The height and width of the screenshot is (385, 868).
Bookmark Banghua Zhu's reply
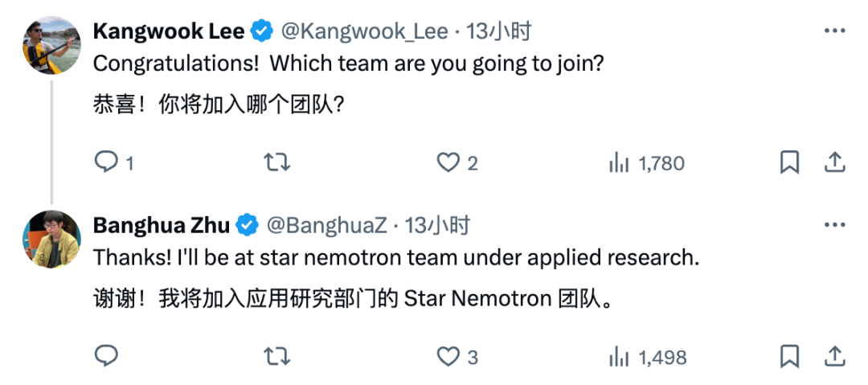[789, 356]
